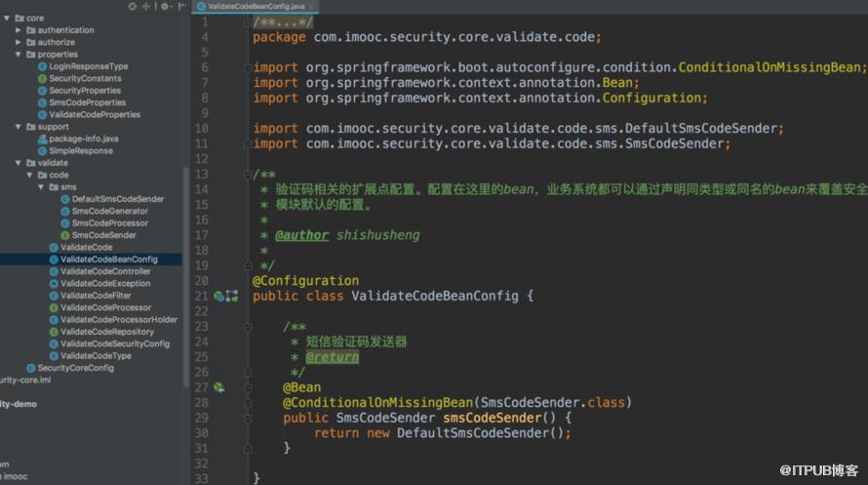Viewport: 868px width, 485px height.
Task: Fold the Javadoc comment starting line 13
Action: point(248,175)
